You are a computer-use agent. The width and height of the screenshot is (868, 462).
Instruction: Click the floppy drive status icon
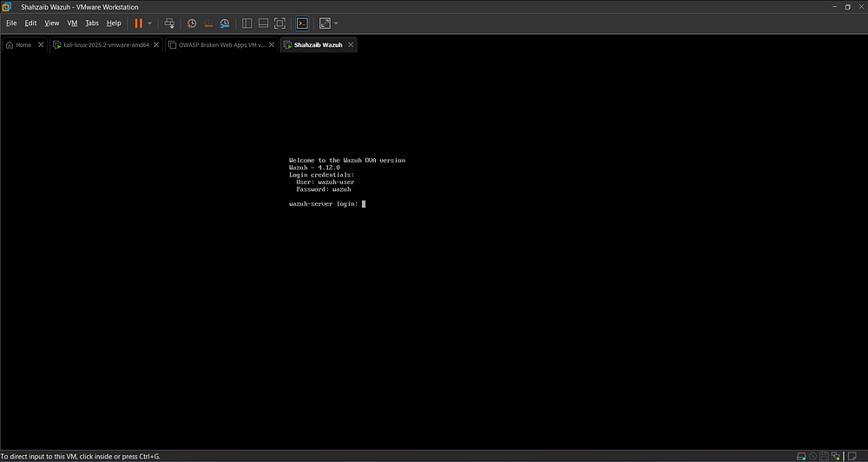(x=824, y=457)
